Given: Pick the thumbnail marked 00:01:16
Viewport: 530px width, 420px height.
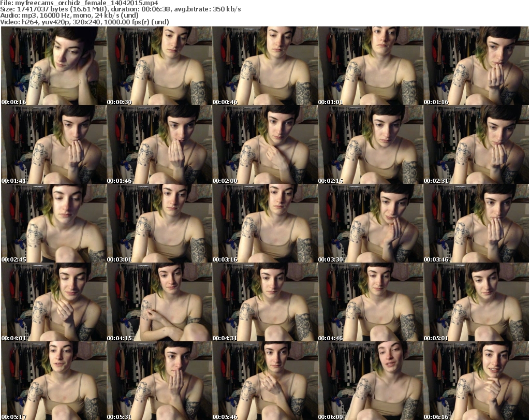Looking at the screenshot, I should click(x=476, y=66).
